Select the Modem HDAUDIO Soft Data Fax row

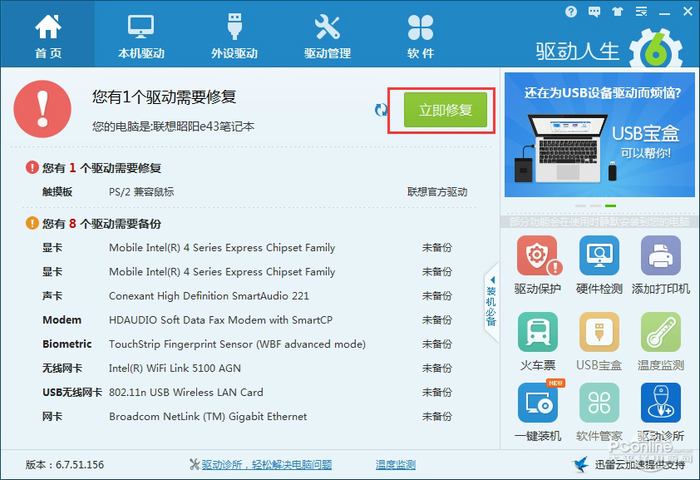[247, 320]
